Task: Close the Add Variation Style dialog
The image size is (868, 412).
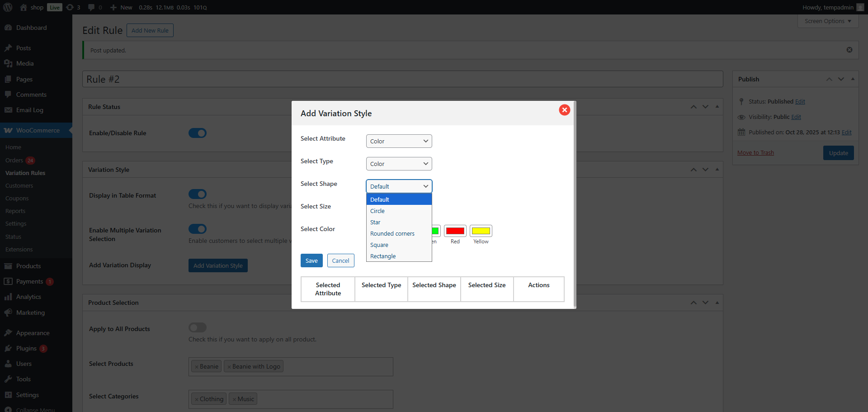Action: (x=564, y=110)
